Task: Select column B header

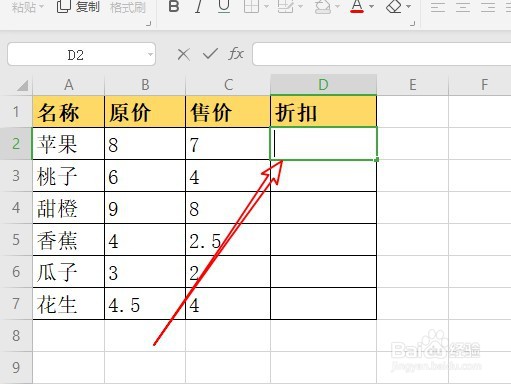Action: [x=145, y=85]
